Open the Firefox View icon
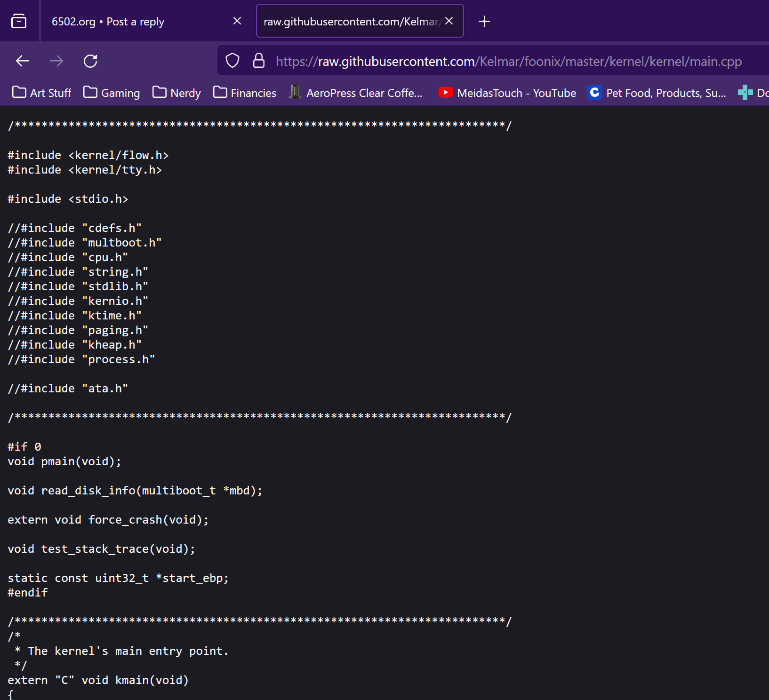 click(19, 21)
